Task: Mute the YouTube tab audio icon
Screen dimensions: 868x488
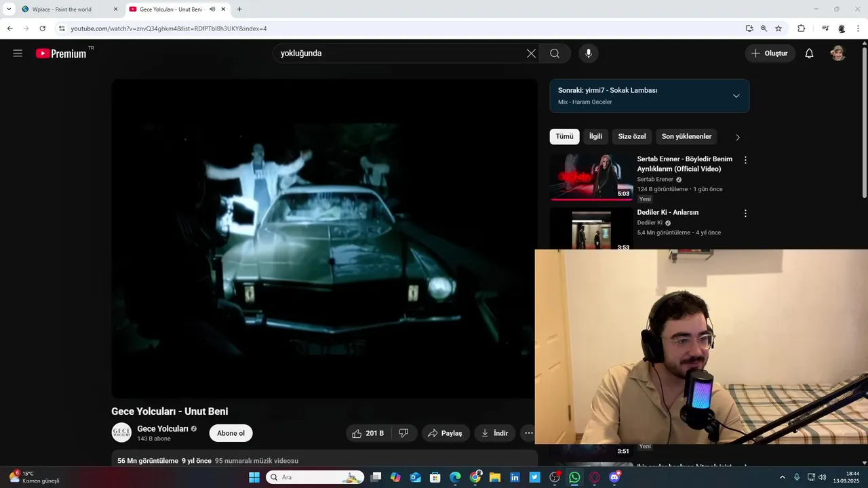Action: 212,9
